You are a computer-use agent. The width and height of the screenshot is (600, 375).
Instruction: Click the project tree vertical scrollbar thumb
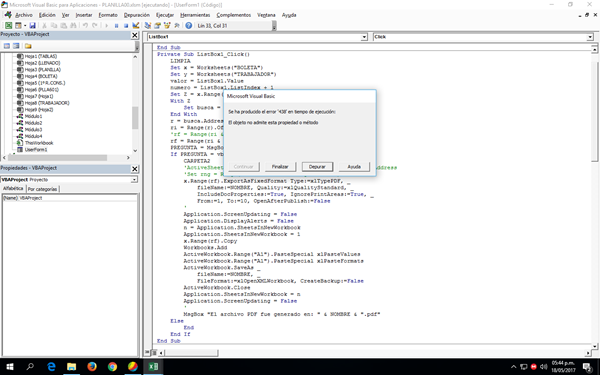(x=135, y=118)
